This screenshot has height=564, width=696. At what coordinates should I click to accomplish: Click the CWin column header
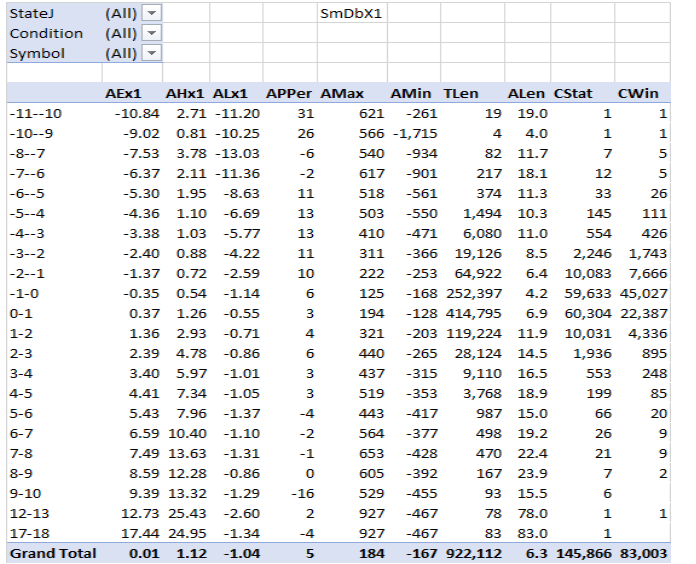coord(638,94)
